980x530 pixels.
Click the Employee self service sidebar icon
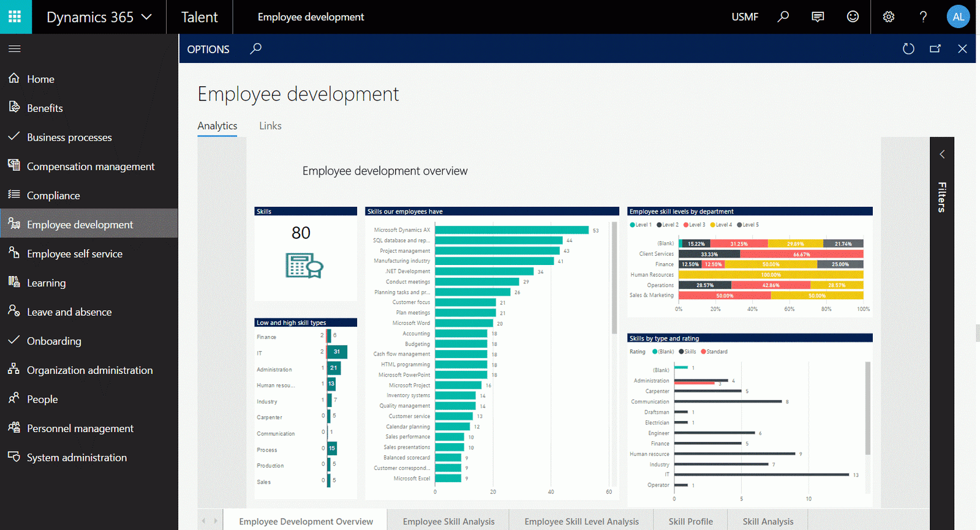point(14,253)
